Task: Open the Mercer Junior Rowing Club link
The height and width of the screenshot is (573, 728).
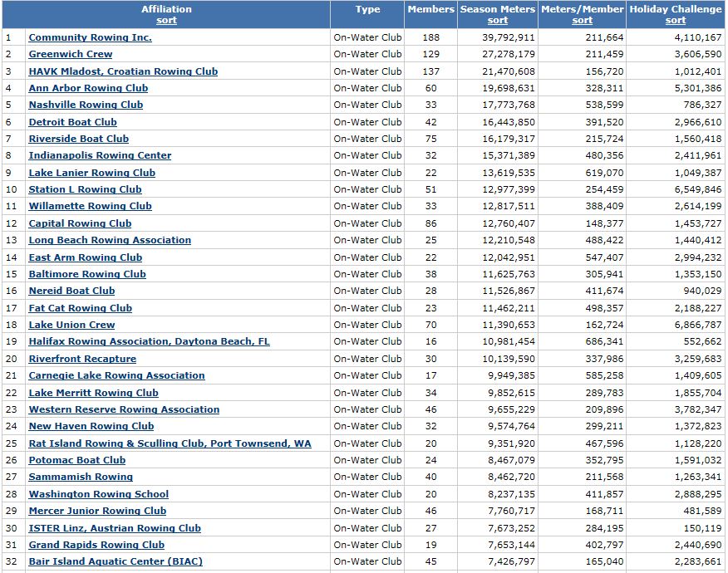Action: (97, 511)
